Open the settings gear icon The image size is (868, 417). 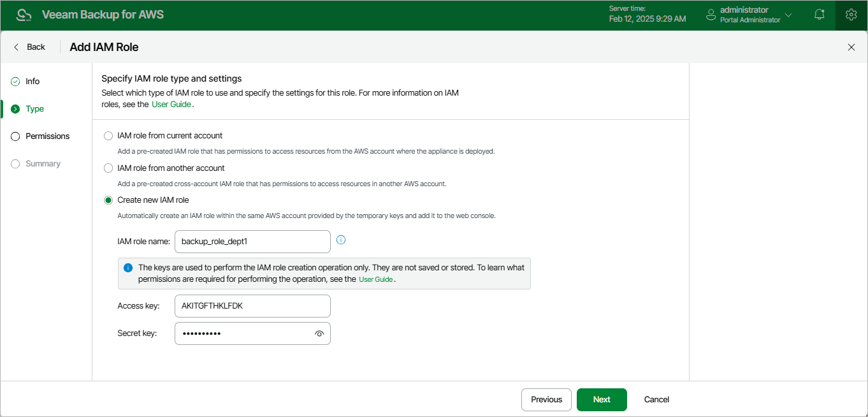pos(851,15)
